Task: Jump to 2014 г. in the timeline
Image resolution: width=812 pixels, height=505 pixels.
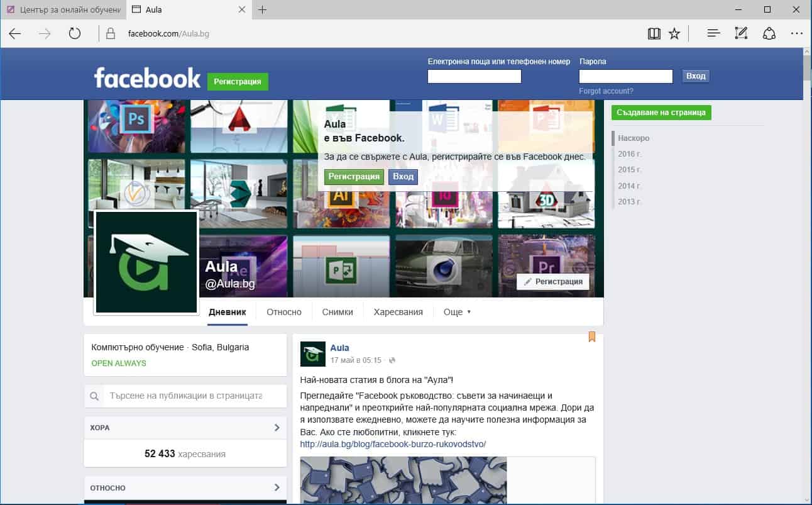Action: (630, 186)
